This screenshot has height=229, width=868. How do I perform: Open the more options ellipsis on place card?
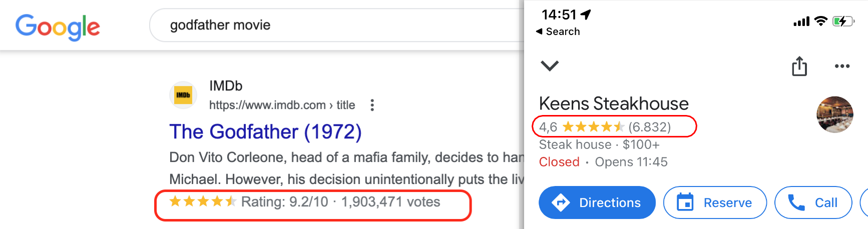[x=842, y=66]
